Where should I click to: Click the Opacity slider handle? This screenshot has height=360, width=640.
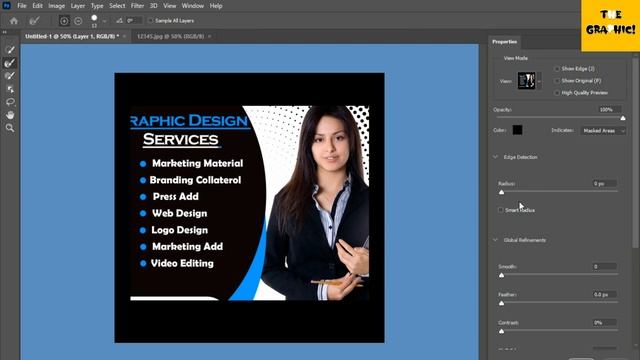pyautogui.click(x=623, y=118)
